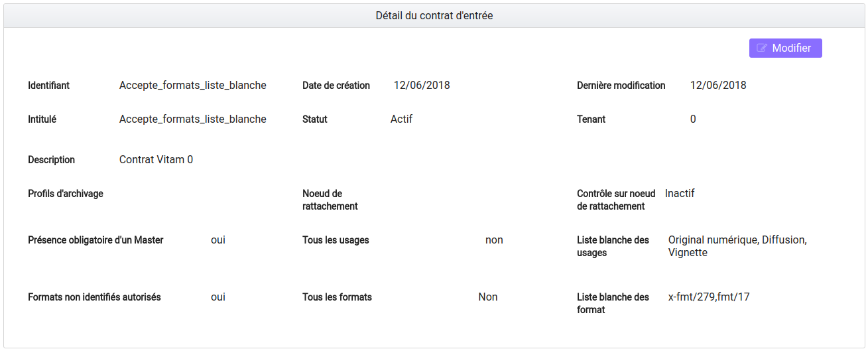Click the Tenant value 0

pyautogui.click(x=693, y=119)
